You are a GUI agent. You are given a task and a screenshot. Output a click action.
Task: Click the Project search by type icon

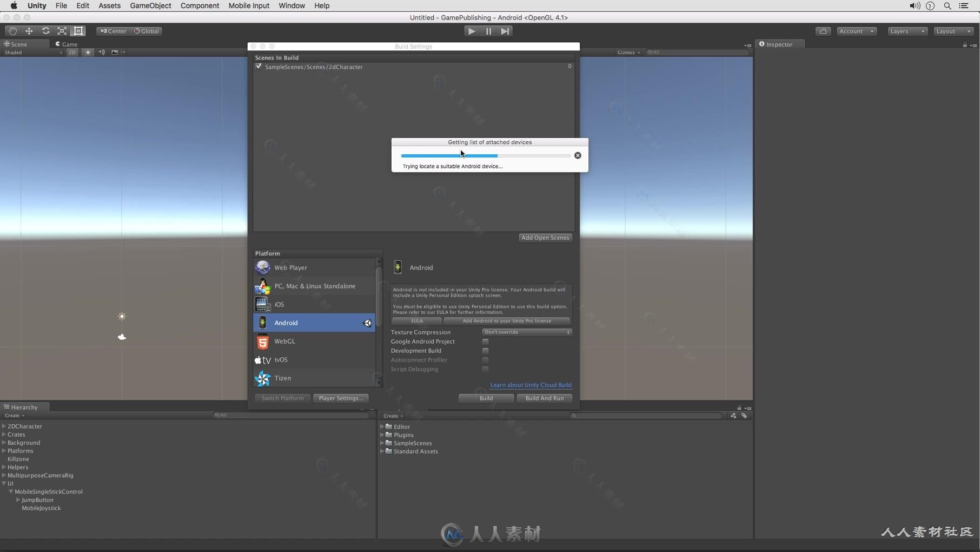pyautogui.click(x=733, y=416)
